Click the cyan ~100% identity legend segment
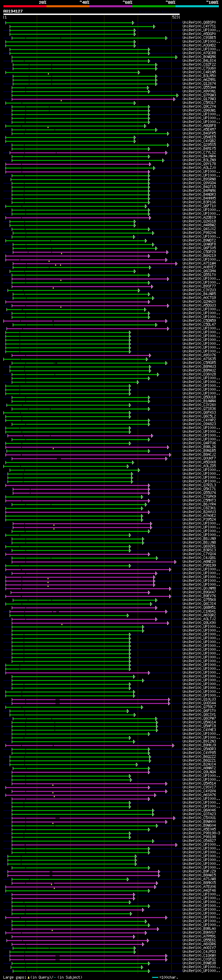The image size is (222, 980). pyautogui.click(x=197, y=6)
